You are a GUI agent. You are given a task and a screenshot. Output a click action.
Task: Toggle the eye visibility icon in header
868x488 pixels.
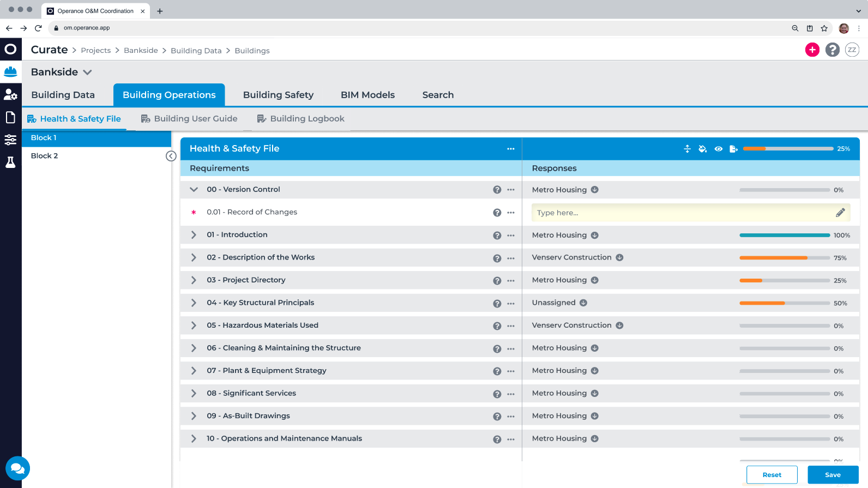718,149
